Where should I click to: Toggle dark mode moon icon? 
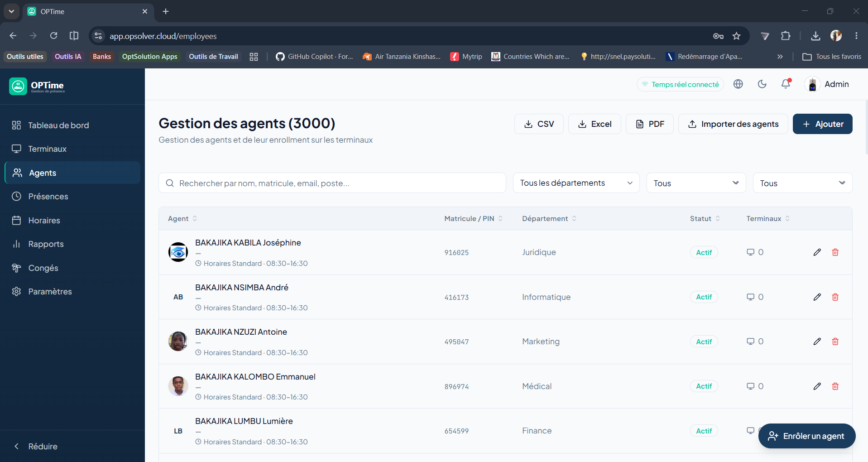[x=762, y=84]
